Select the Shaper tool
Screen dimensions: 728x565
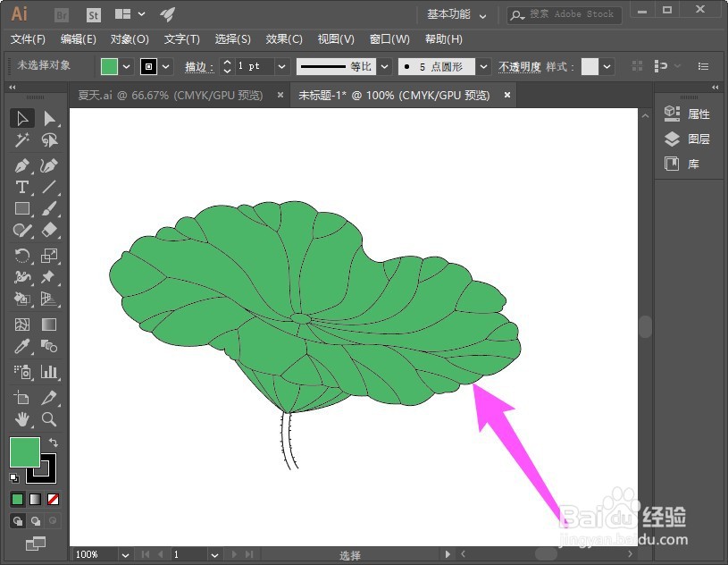click(21, 230)
